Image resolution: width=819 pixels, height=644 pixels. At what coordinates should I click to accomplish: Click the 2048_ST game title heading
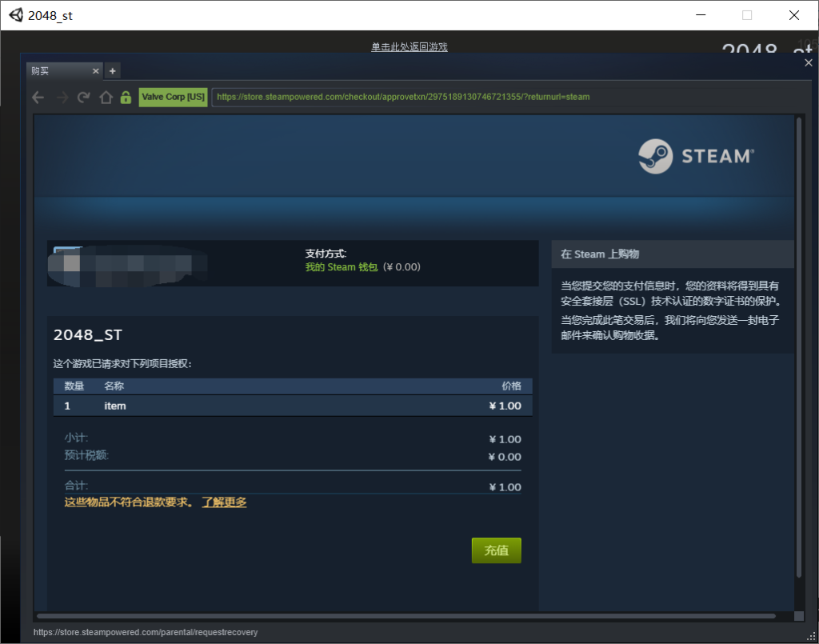point(88,334)
